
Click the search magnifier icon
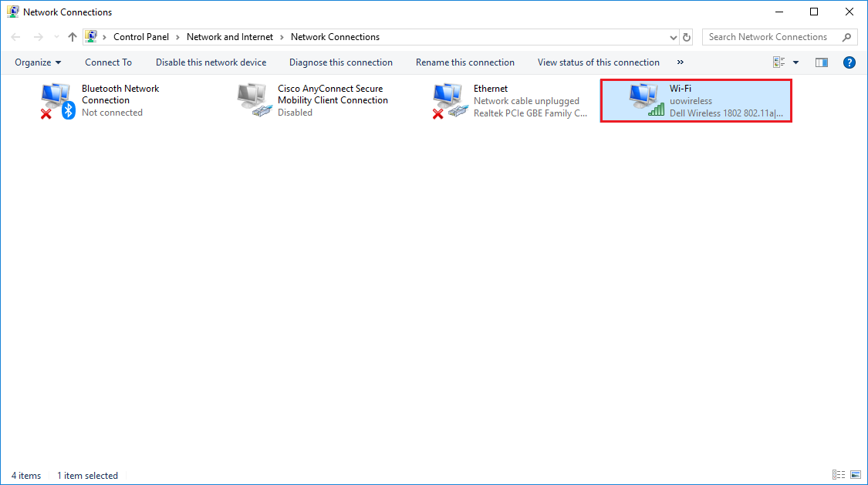pyautogui.click(x=846, y=37)
